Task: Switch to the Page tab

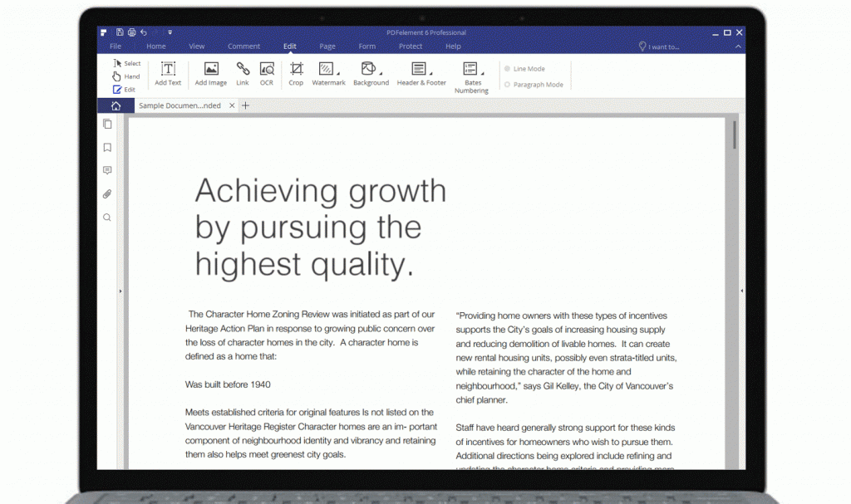Action: tap(327, 46)
